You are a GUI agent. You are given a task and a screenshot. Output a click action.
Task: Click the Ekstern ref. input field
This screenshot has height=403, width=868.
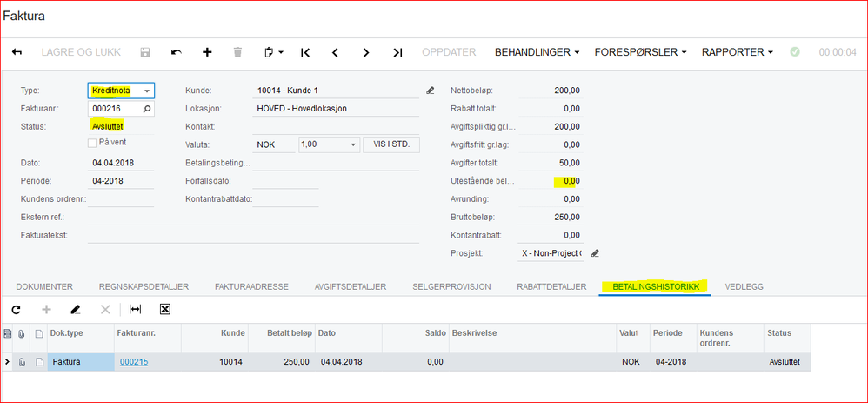click(253, 217)
